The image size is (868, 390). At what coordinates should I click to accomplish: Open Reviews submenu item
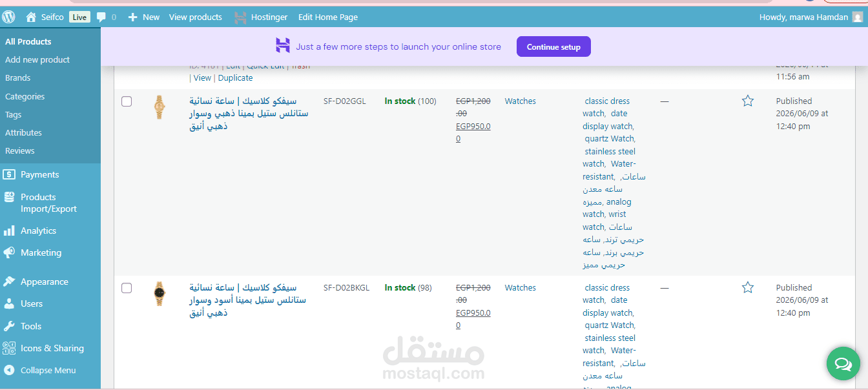click(x=20, y=150)
